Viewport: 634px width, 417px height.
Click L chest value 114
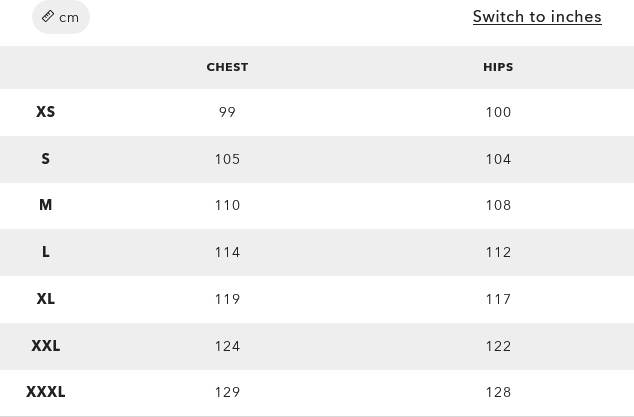[227, 252]
